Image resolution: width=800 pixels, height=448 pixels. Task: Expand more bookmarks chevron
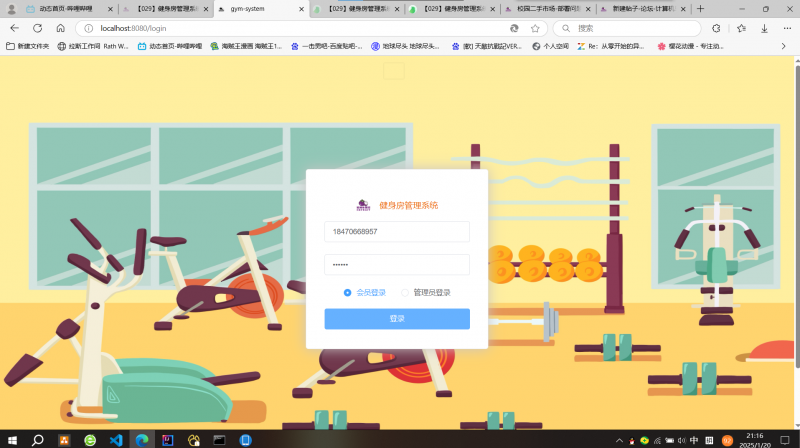(784, 46)
